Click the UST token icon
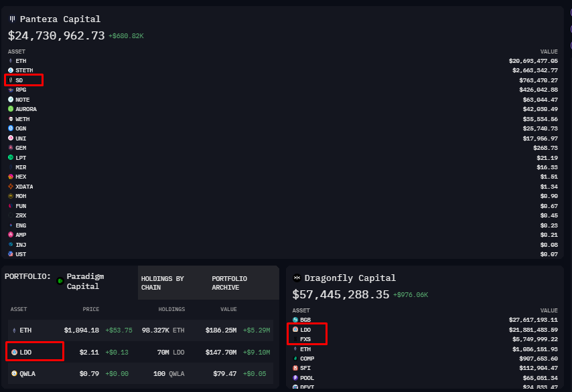The image size is (572, 392). tap(11, 254)
